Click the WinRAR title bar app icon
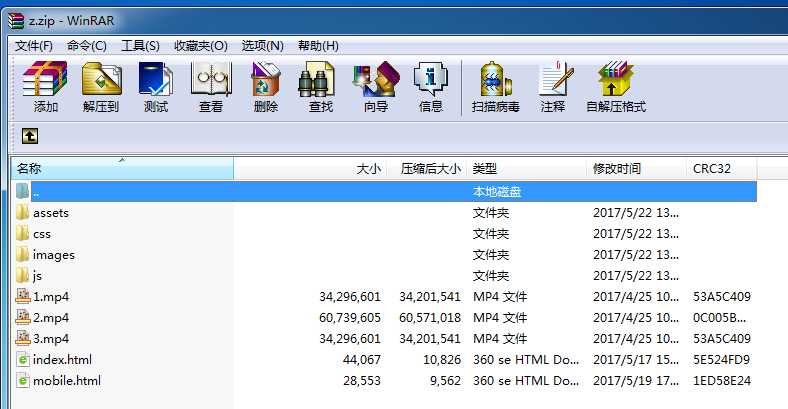 (16, 21)
